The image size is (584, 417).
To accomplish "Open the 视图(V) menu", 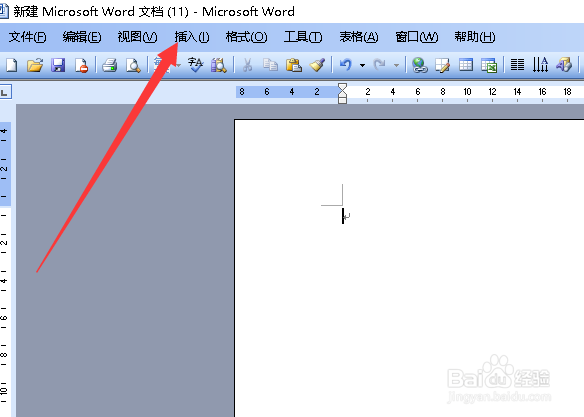I will coord(137,37).
